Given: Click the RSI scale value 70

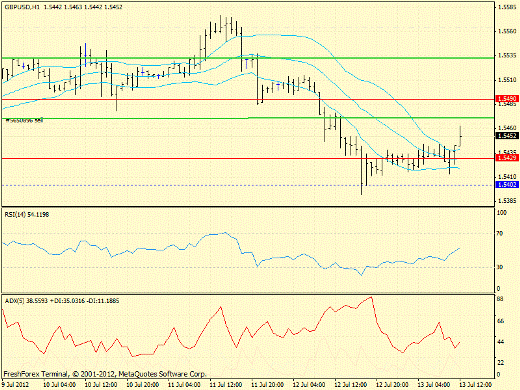Looking at the screenshot, I should [x=500, y=233].
